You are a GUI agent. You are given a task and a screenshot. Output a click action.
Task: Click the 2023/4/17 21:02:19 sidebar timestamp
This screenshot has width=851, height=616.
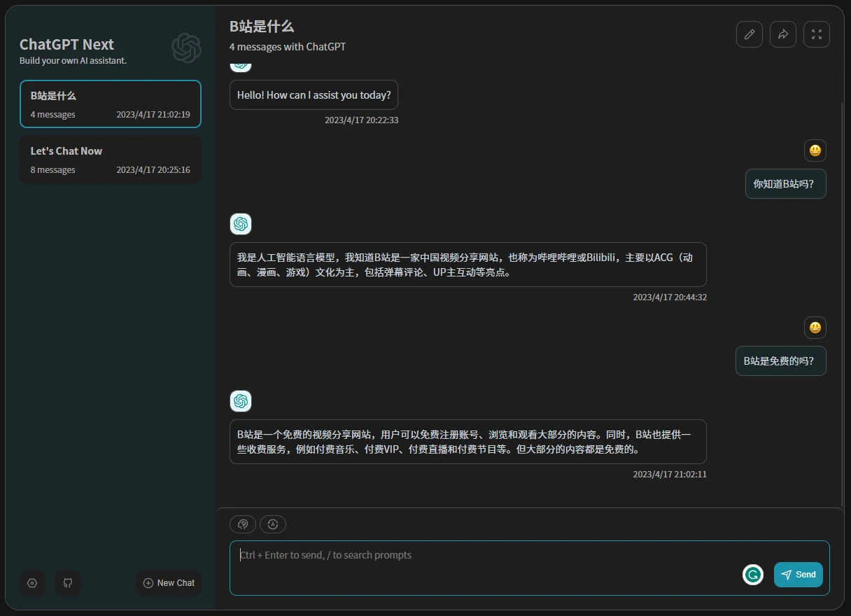(x=153, y=115)
